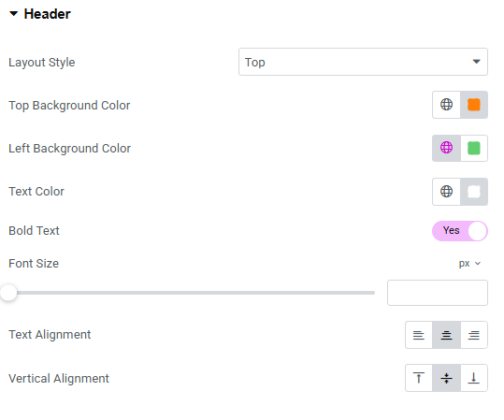Click the Font Size value input field
The height and width of the screenshot is (420, 504).
pos(438,293)
